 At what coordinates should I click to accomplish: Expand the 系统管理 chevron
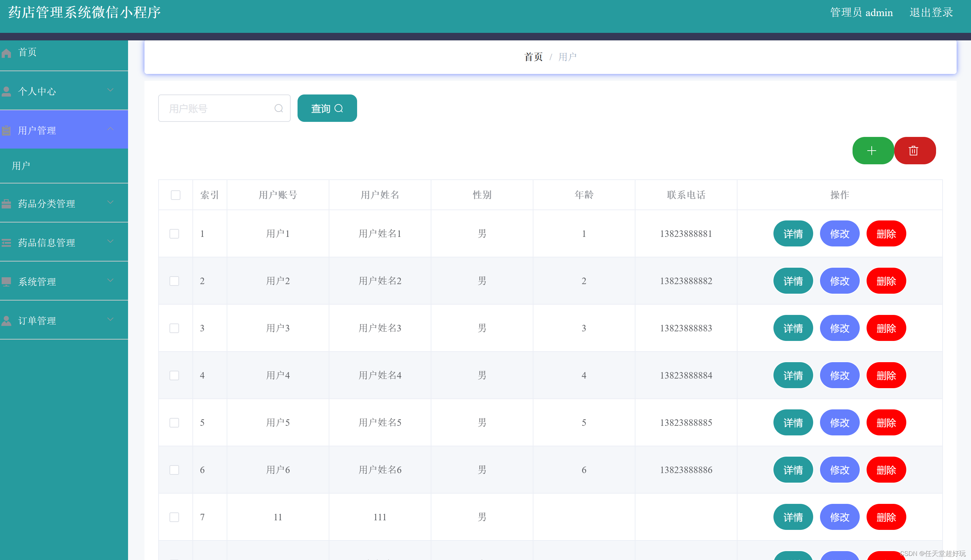click(110, 280)
